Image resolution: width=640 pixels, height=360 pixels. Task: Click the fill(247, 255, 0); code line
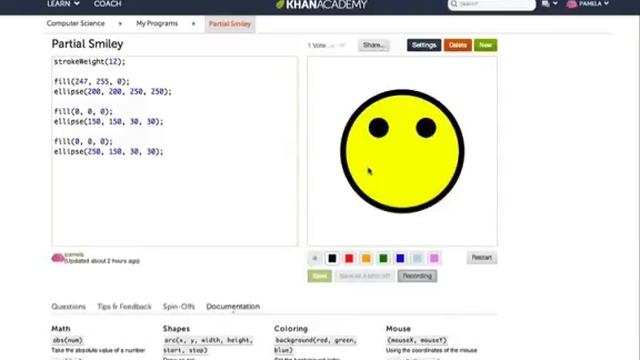click(x=92, y=82)
